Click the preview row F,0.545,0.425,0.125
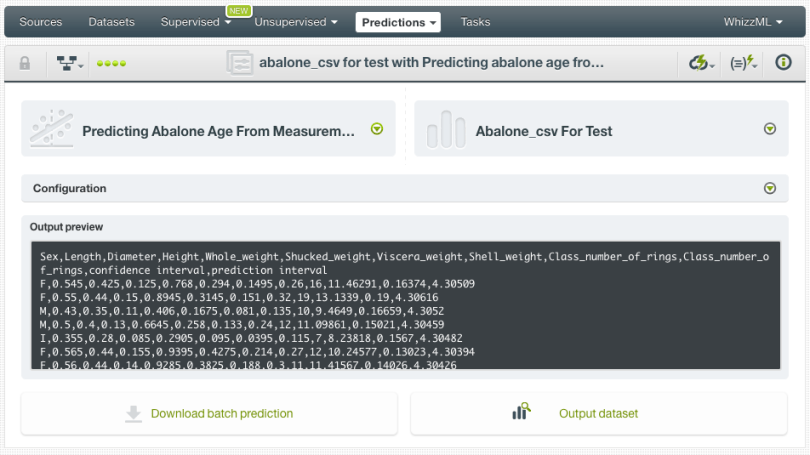 click(257, 284)
